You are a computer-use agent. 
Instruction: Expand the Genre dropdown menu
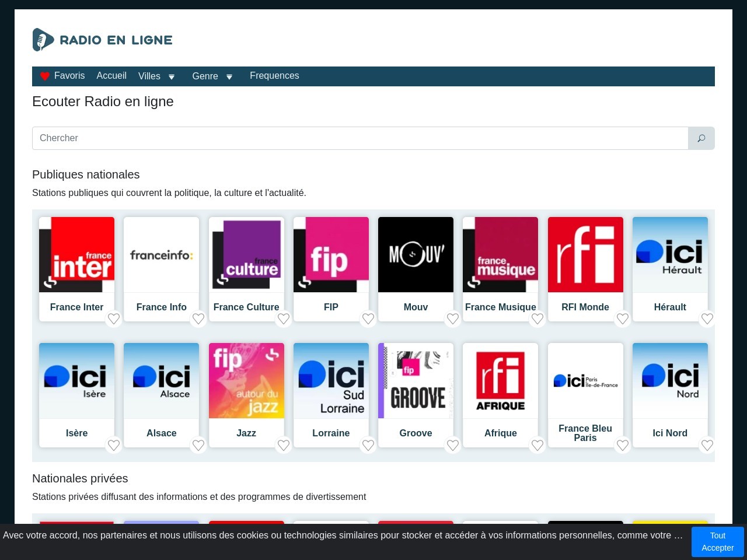tap(212, 76)
